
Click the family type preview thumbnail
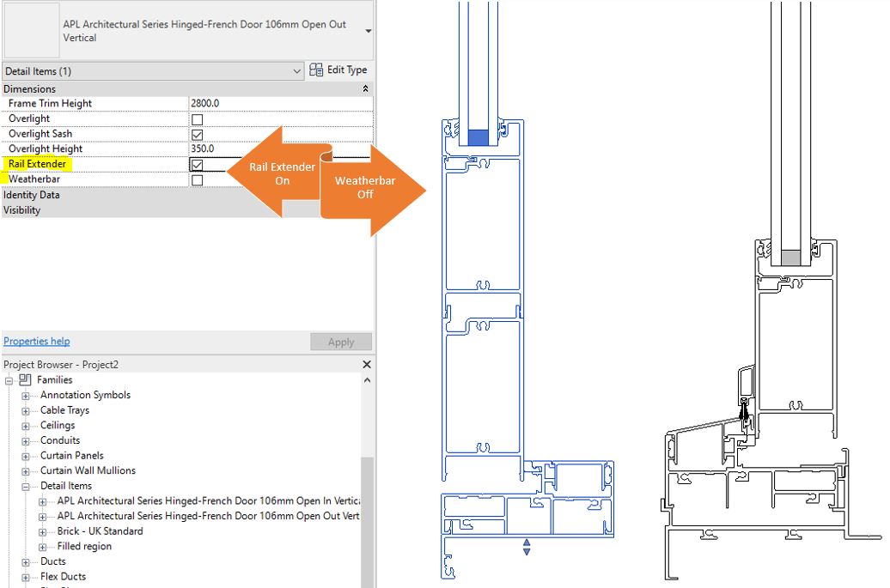[x=32, y=30]
